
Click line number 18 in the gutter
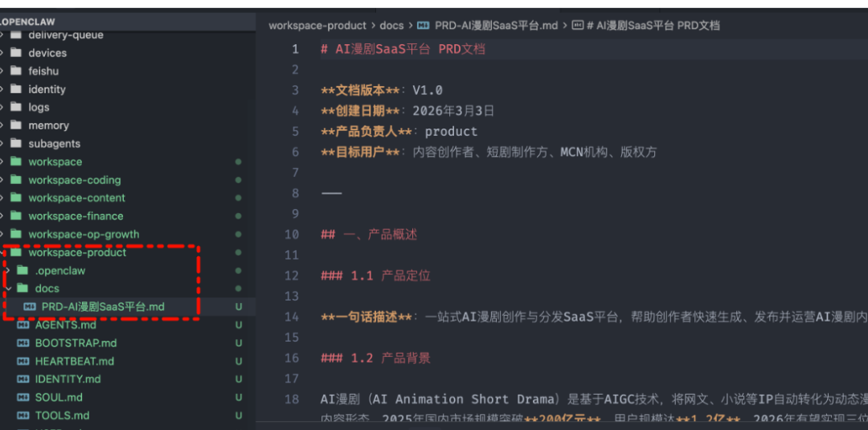coord(292,399)
